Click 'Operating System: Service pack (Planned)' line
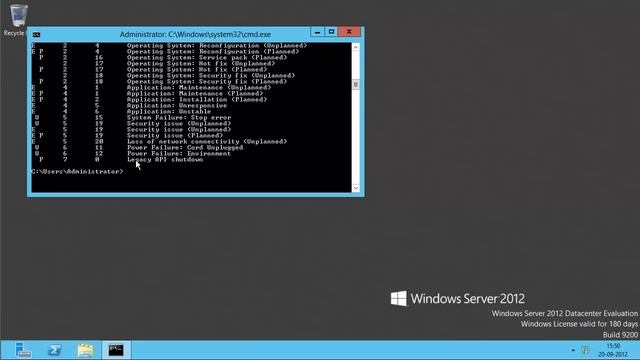Screen dimensions: 640x360 [x=207, y=58]
